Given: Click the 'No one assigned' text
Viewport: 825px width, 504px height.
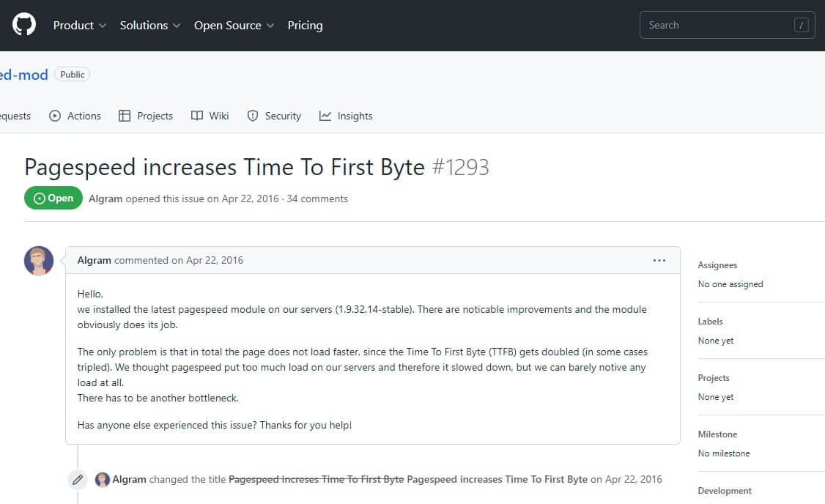Looking at the screenshot, I should click(x=730, y=284).
